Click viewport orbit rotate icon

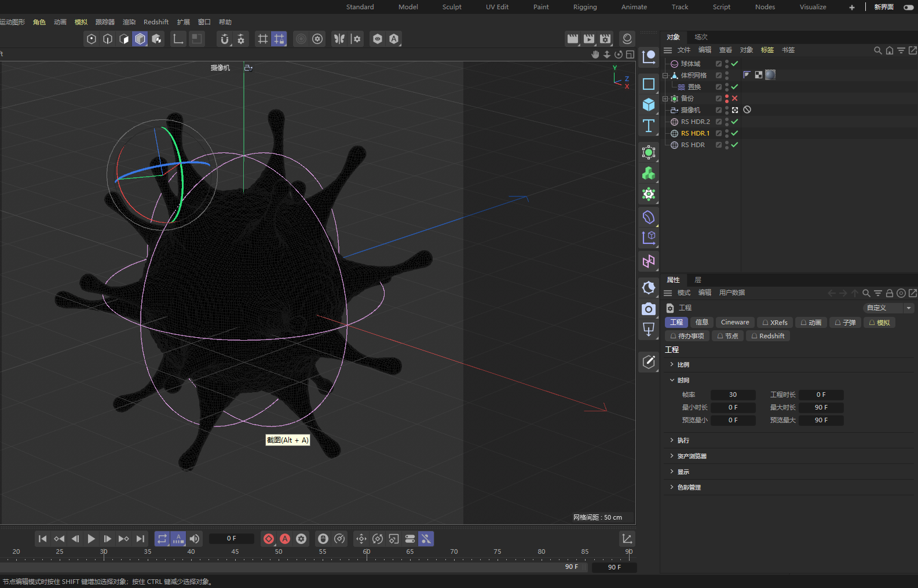(619, 54)
